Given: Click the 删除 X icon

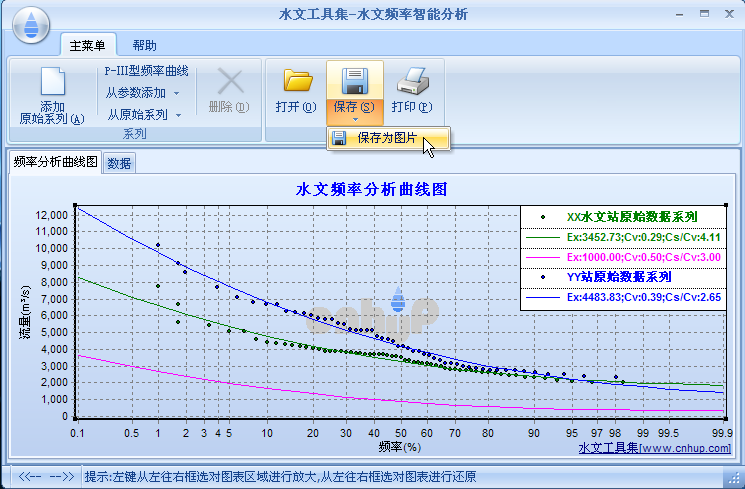Looking at the screenshot, I should (x=230, y=81).
